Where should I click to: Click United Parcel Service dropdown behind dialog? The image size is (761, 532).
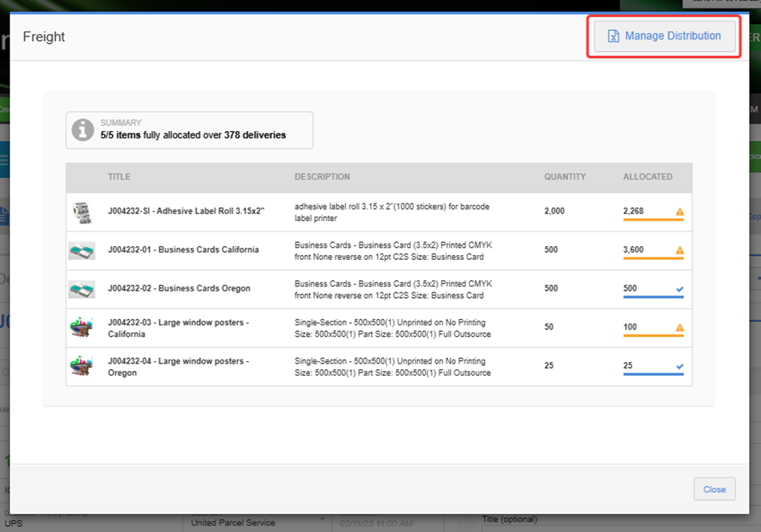tap(257, 523)
